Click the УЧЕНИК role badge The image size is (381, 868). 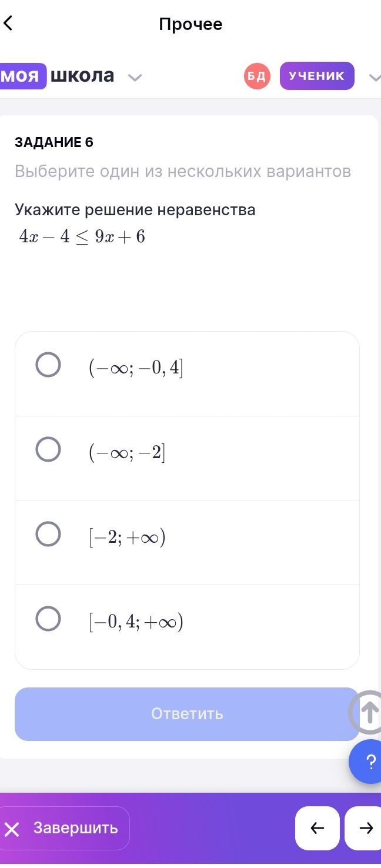tap(317, 76)
